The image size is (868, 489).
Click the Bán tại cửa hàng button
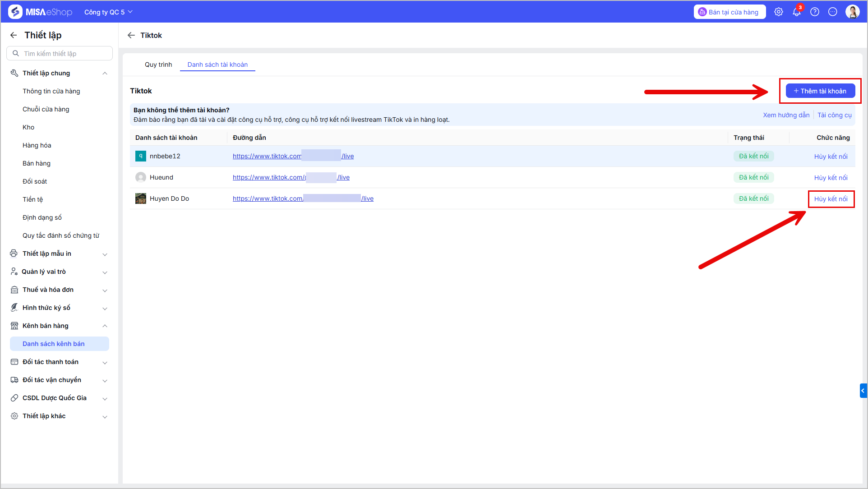tap(729, 12)
